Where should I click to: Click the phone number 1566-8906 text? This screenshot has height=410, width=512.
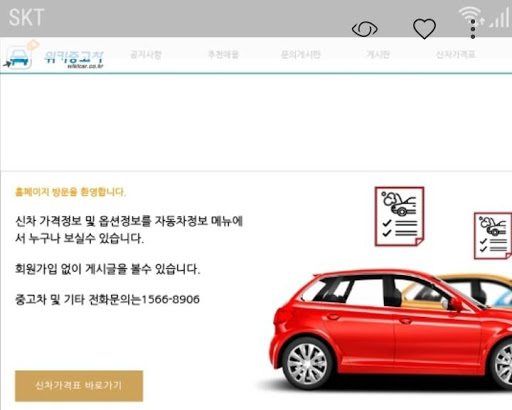pos(170,299)
